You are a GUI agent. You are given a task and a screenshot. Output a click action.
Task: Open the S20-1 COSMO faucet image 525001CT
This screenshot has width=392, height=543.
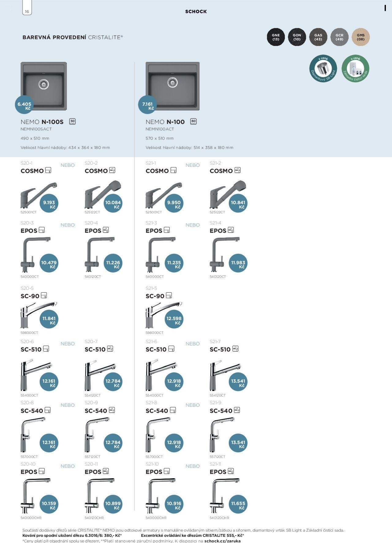click(38, 195)
